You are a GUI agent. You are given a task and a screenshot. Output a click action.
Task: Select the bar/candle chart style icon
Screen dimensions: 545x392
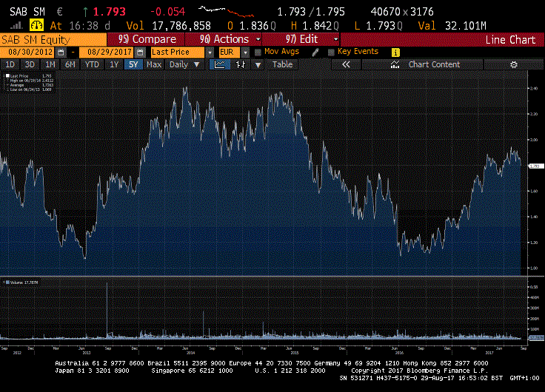point(241,64)
